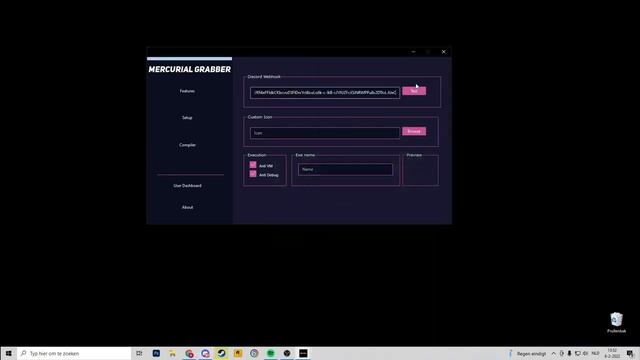
Task: Click the Exe name input field
Action: (345, 169)
